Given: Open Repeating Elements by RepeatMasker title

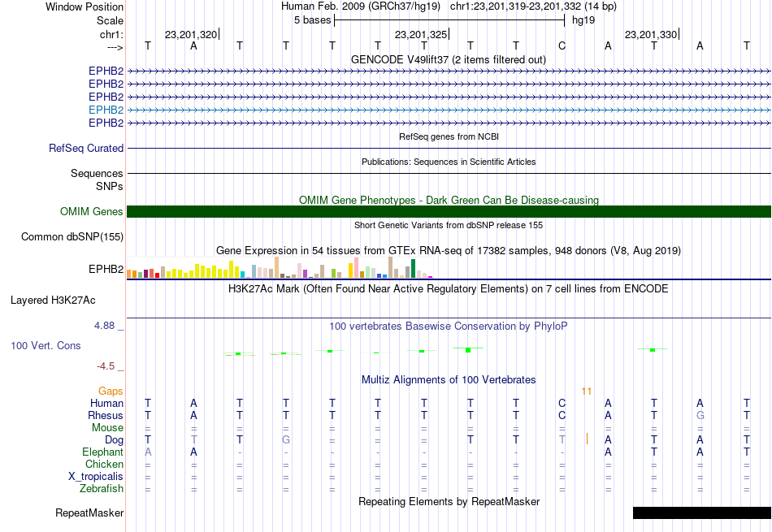Looking at the screenshot, I should (x=449, y=501).
